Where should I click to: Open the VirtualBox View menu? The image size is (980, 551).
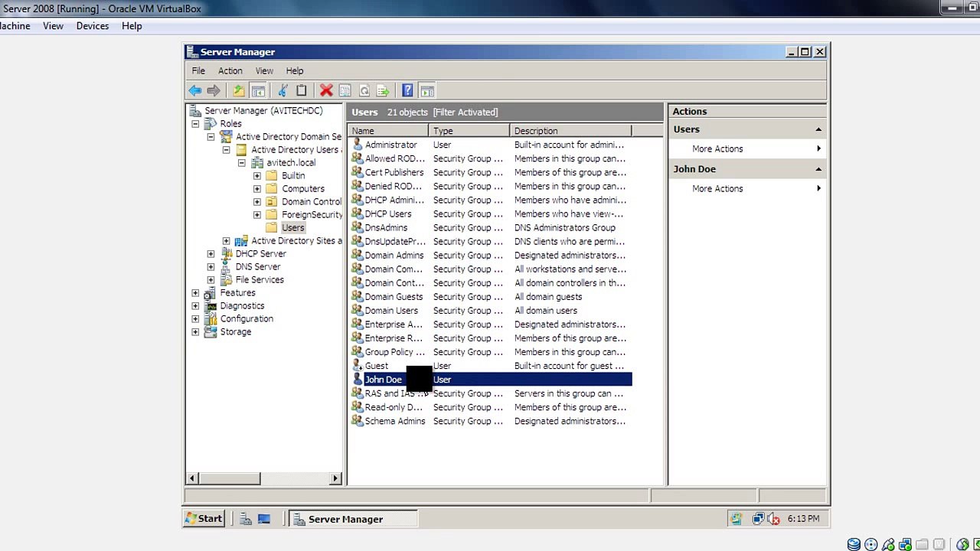coord(53,26)
